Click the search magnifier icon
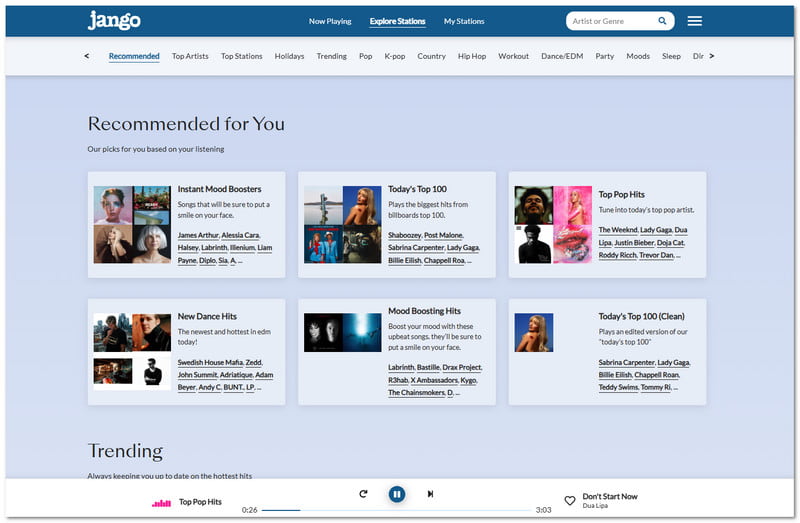This screenshot has height=523, width=800. tap(662, 21)
